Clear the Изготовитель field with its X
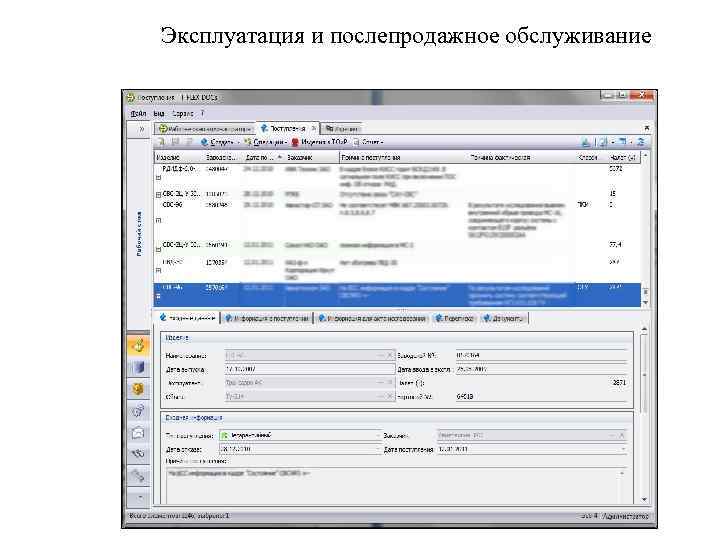Screen dimensions: 720x540 390,382
